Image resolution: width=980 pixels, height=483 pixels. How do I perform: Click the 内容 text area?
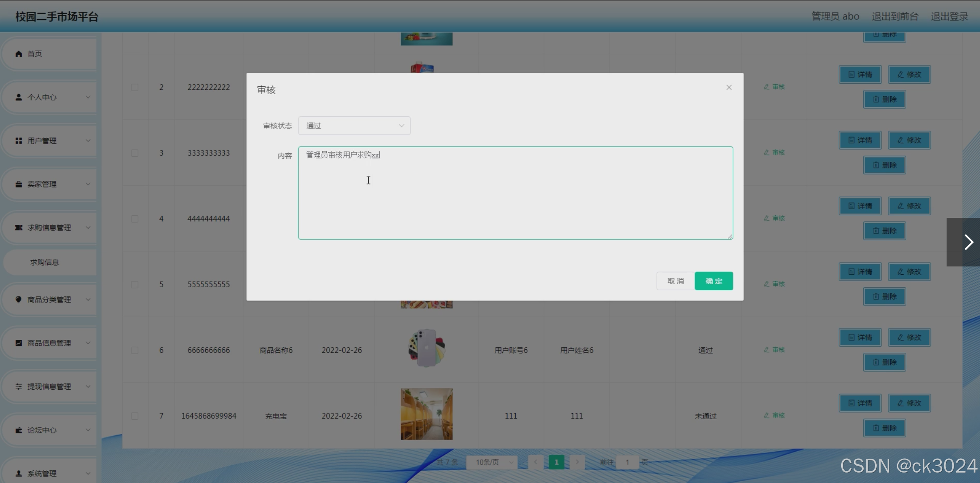pos(515,193)
